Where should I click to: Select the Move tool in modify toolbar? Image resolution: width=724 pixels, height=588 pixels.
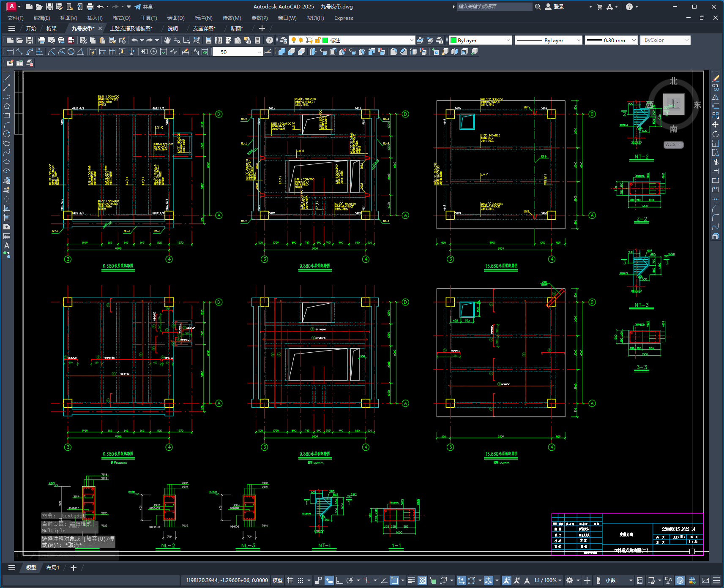pos(716,125)
